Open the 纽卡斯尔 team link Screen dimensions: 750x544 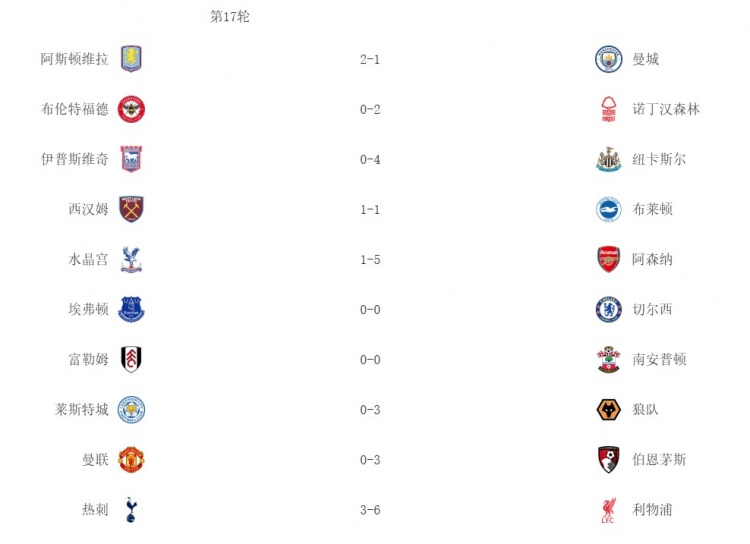tap(659, 159)
